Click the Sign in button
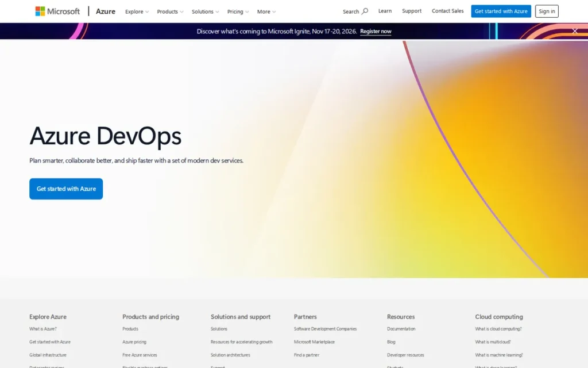This screenshot has width=588, height=368. (547, 11)
